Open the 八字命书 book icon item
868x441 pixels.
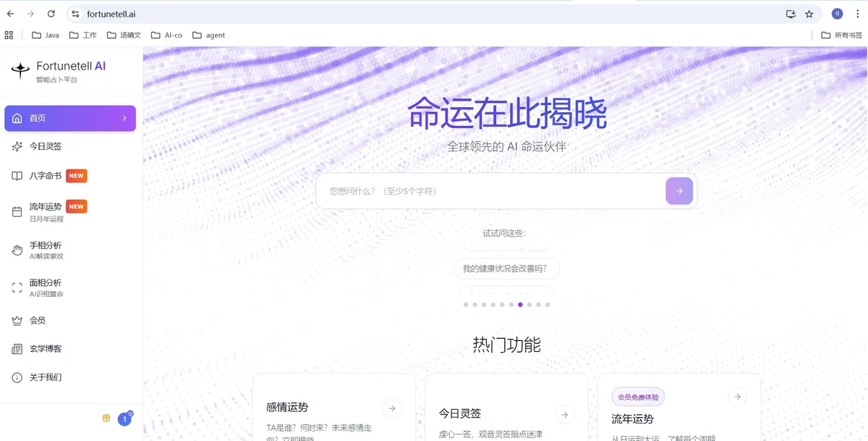coord(17,176)
